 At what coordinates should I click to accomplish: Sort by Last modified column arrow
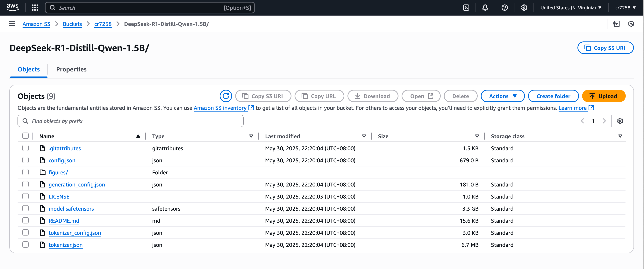[x=364, y=136]
